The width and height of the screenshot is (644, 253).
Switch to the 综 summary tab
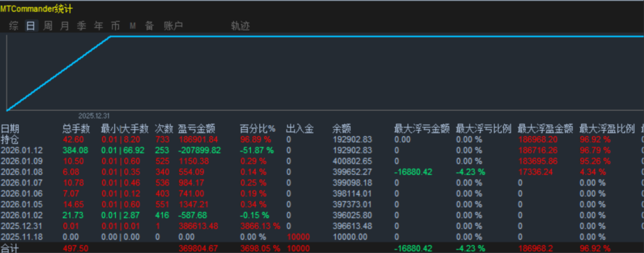[x=14, y=26]
